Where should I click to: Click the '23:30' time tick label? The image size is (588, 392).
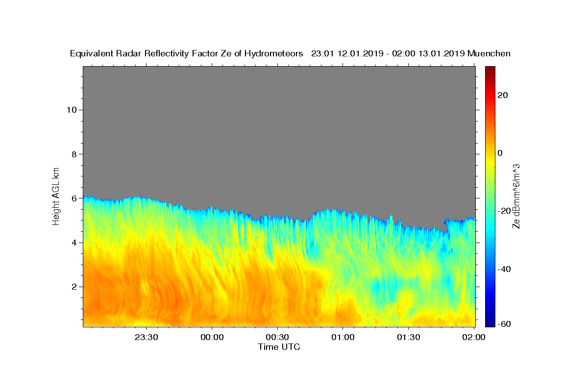pos(147,337)
